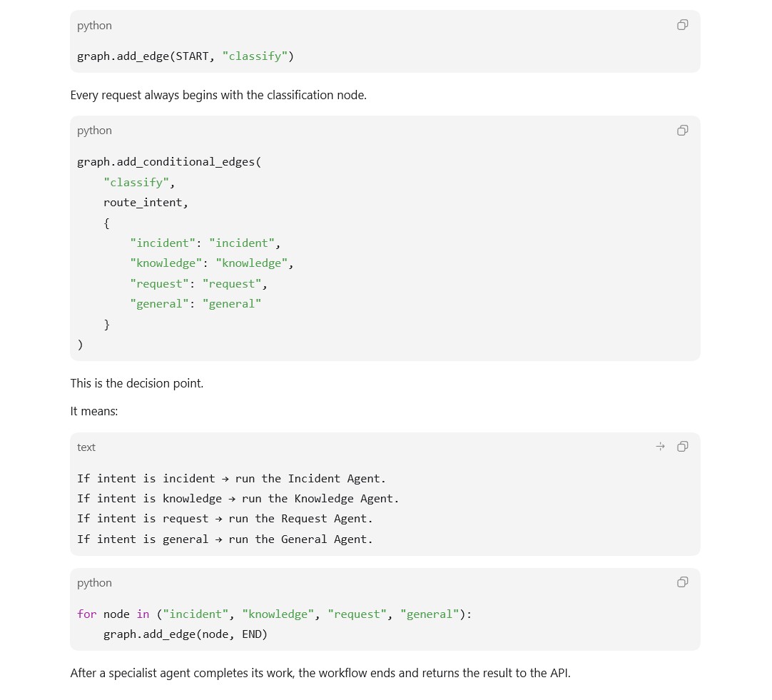This screenshot has height=700, width=772.
Task: Click the "classify" string in the START edge line
Action: point(255,56)
